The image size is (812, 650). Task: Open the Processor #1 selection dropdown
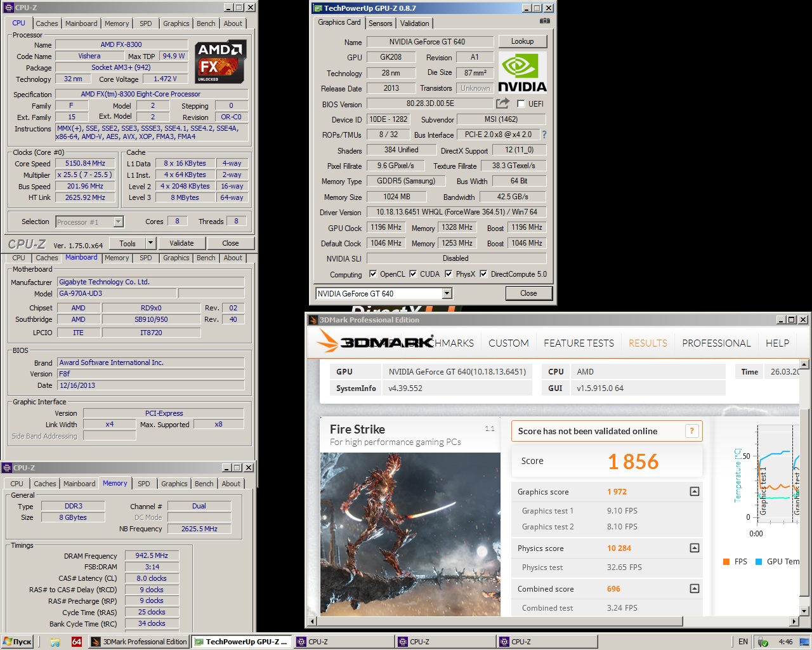coord(118,222)
